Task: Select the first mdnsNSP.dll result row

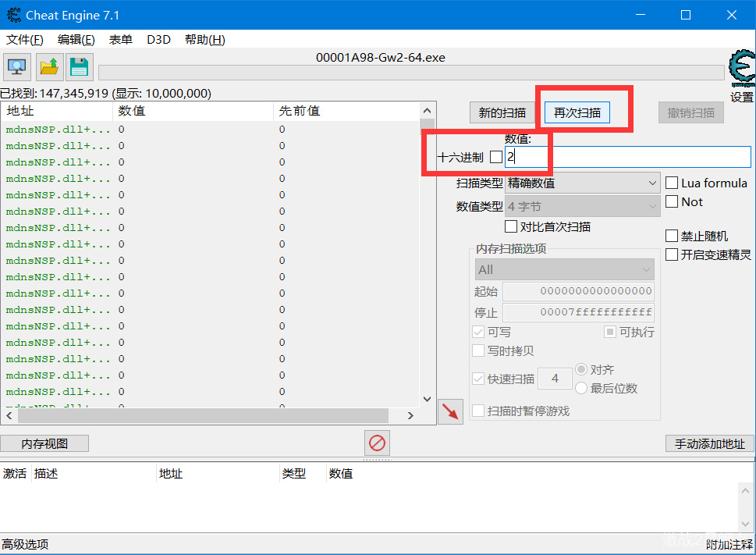Action: (210, 130)
